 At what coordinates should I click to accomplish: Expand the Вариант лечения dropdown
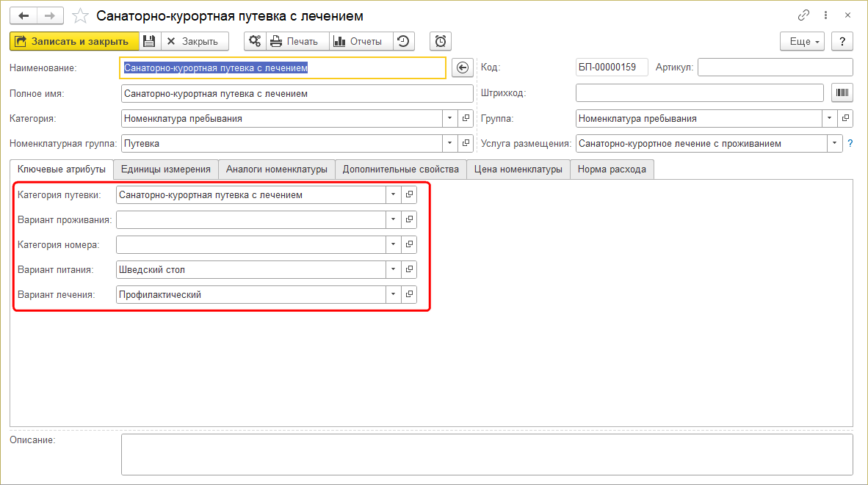tap(393, 294)
